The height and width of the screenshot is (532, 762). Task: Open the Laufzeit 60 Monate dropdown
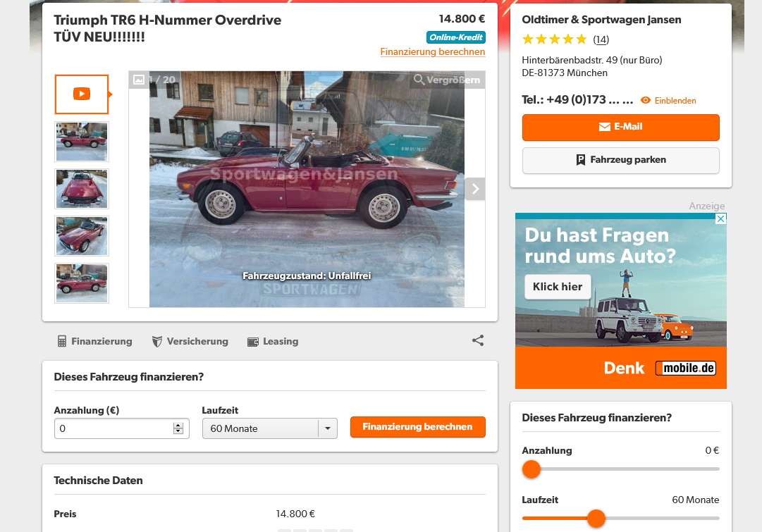270,428
